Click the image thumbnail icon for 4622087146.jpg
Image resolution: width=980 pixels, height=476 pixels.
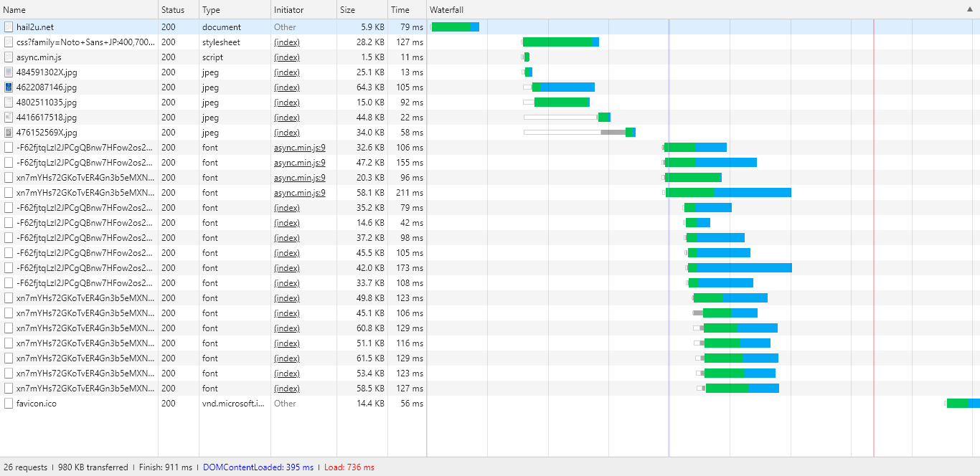click(x=9, y=87)
